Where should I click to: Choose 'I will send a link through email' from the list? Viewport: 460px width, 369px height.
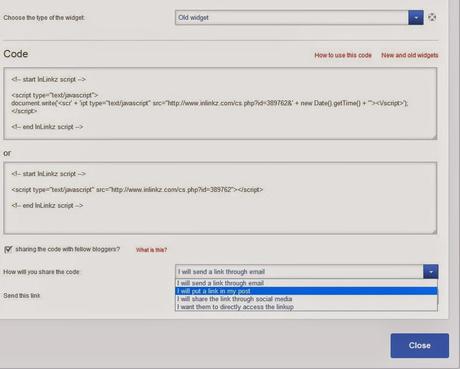(306, 283)
